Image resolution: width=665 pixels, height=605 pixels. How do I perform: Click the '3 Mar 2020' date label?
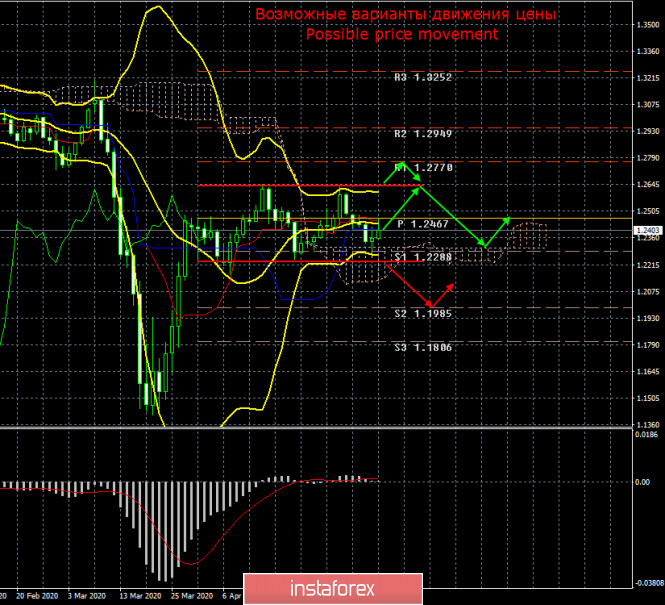(87, 596)
